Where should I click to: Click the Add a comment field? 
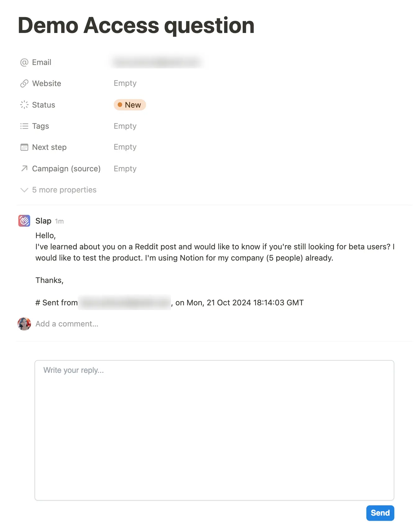pos(67,324)
